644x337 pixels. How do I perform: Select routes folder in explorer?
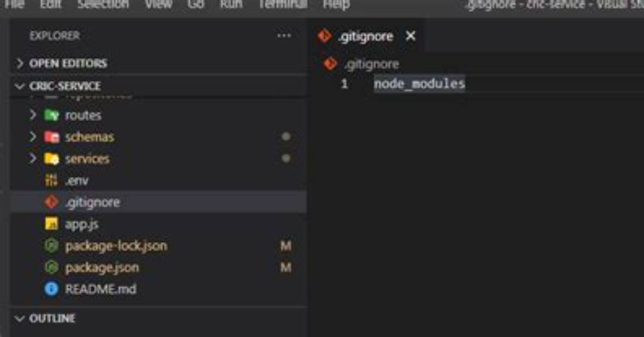[158, 115]
